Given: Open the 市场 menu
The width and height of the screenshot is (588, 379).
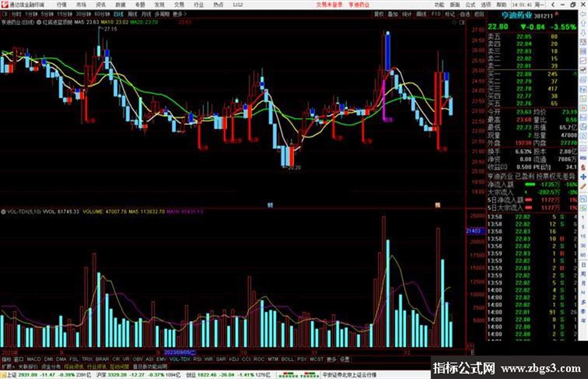Looking at the screenshot, I should click(81, 4).
